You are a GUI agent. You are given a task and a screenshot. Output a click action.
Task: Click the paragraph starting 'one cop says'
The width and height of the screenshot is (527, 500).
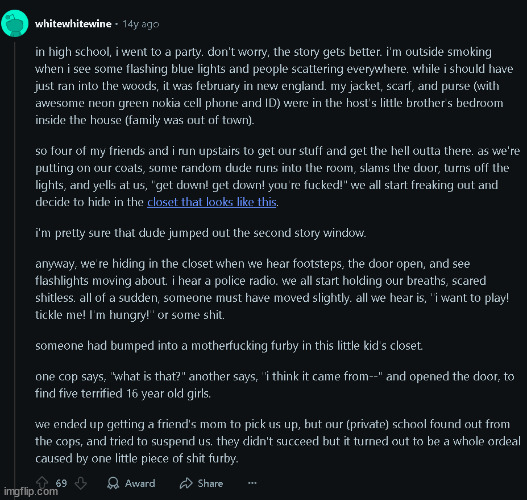(x=275, y=385)
